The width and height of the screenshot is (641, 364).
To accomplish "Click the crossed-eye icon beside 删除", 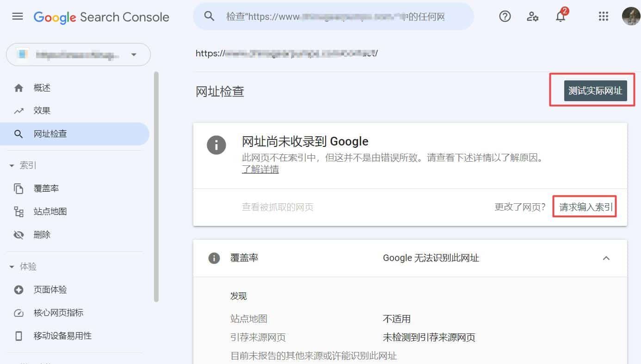I will pos(18,235).
